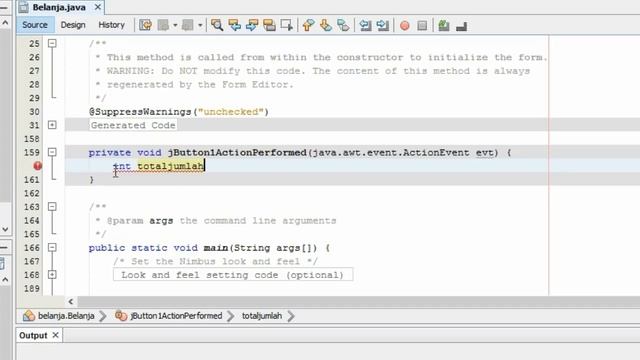
Task: Click the side panel scroll up arrow at top
Action: pyautogui.click(x=5, y=23)
